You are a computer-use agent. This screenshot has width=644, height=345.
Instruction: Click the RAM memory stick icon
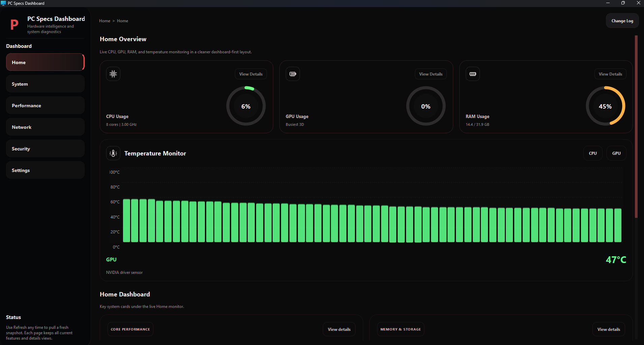472,74
